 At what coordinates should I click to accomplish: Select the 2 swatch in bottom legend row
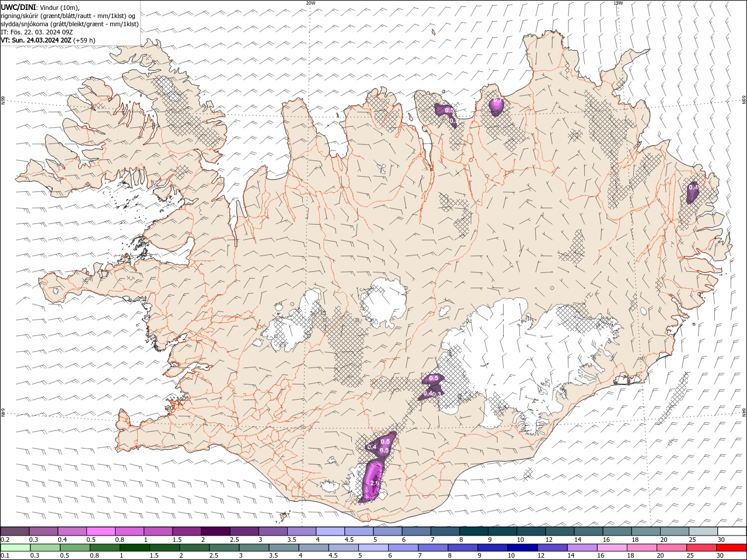[194, 548]
